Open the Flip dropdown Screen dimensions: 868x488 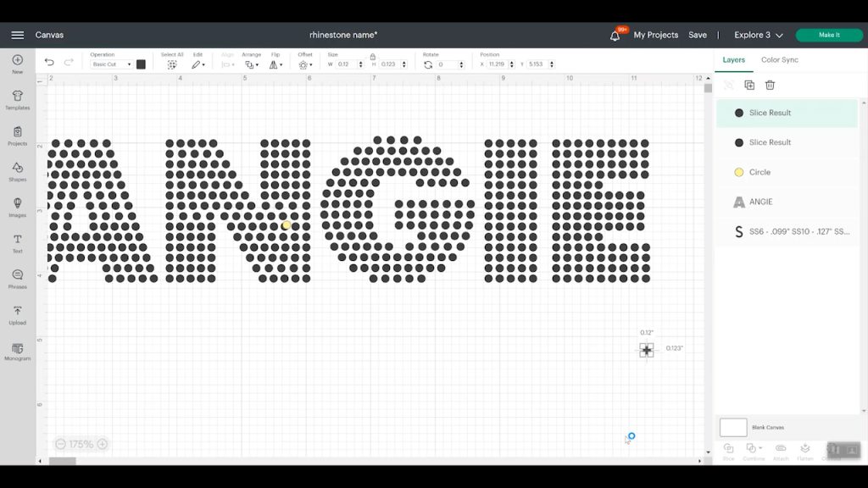(275, 64)
